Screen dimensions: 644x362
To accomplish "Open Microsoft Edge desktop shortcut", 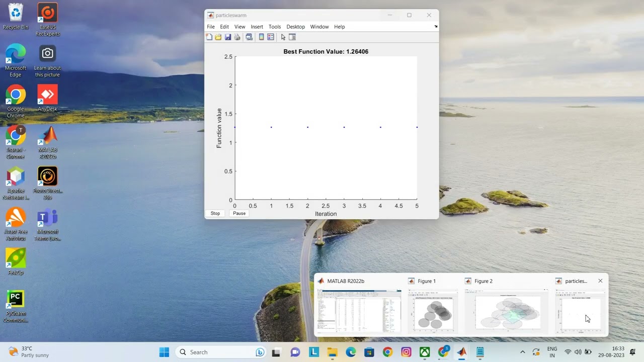I will (x=16, y=61).
